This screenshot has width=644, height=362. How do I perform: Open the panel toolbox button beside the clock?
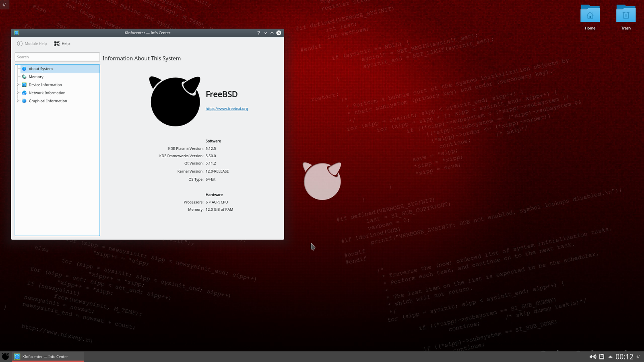pos(639,357)
